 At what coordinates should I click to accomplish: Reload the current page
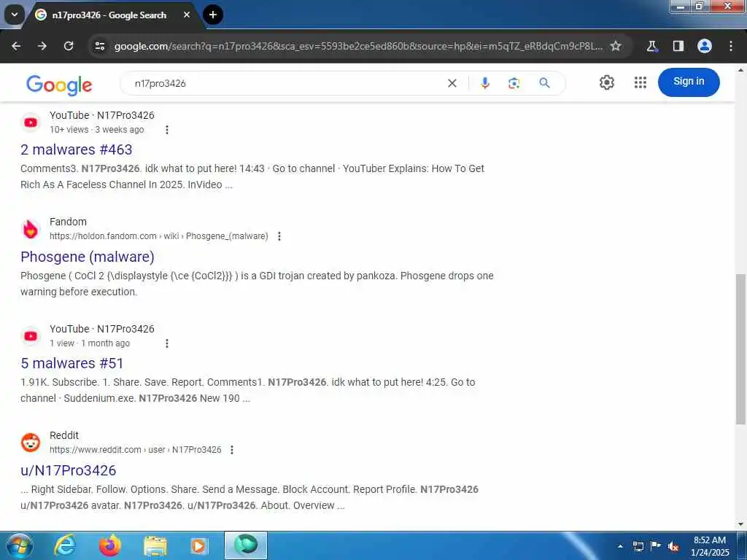(x=69, y=46)
